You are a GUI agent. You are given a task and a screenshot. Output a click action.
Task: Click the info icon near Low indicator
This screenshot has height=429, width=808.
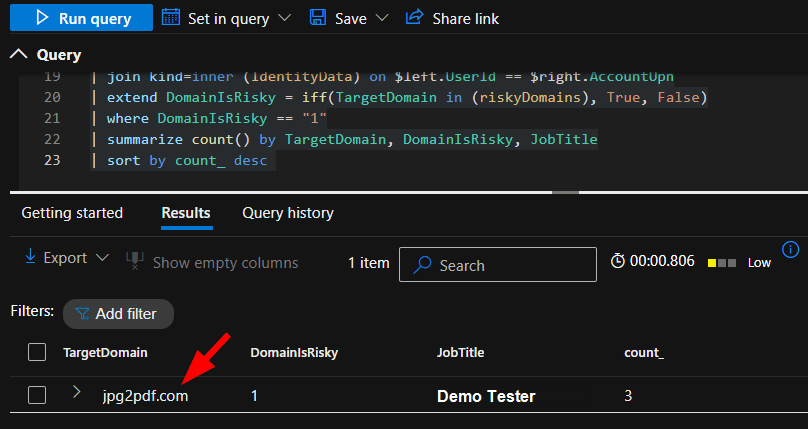click(x=790, y=250)
